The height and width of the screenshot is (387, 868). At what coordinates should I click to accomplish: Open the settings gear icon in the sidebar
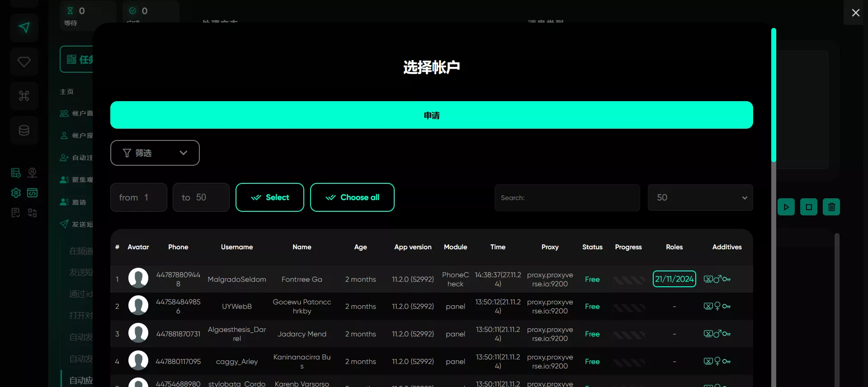(x=16, y=193)
